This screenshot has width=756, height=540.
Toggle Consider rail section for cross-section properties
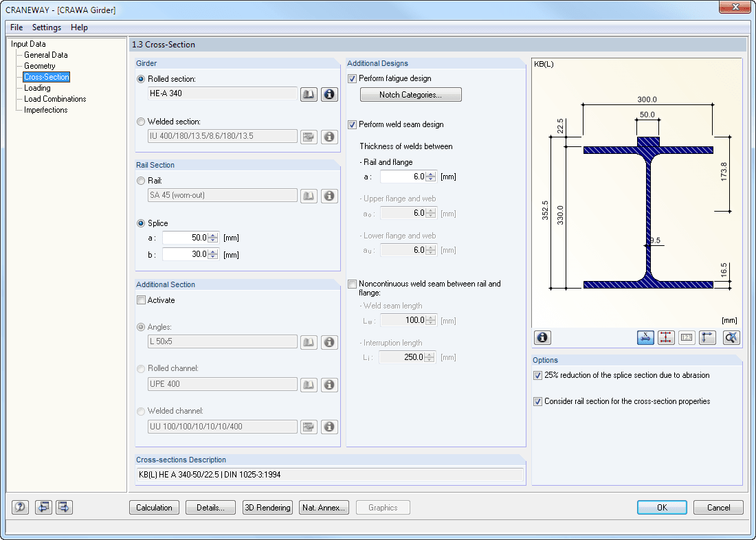coord(537,402)
